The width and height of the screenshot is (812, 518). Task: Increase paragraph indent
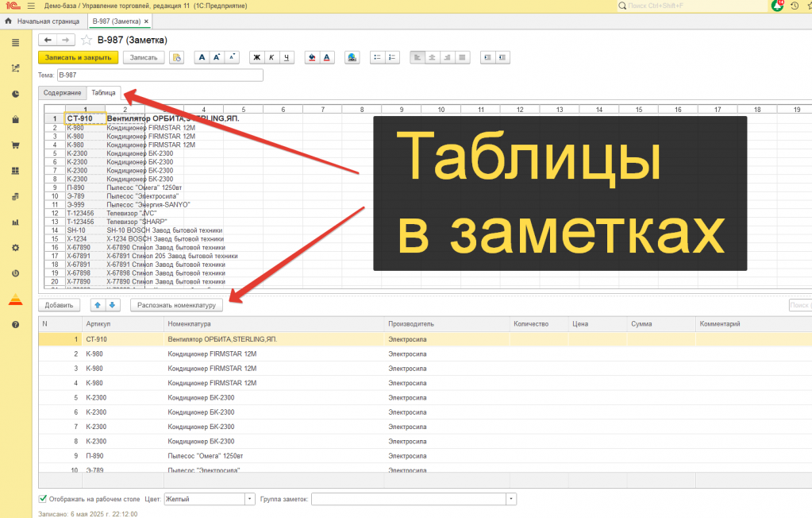(487, 57)
